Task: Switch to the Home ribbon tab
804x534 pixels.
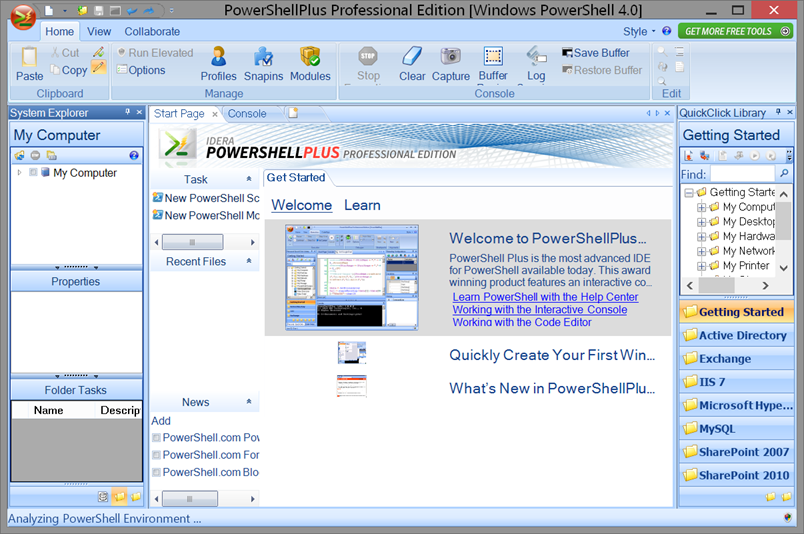Action: tap(59, 31)
